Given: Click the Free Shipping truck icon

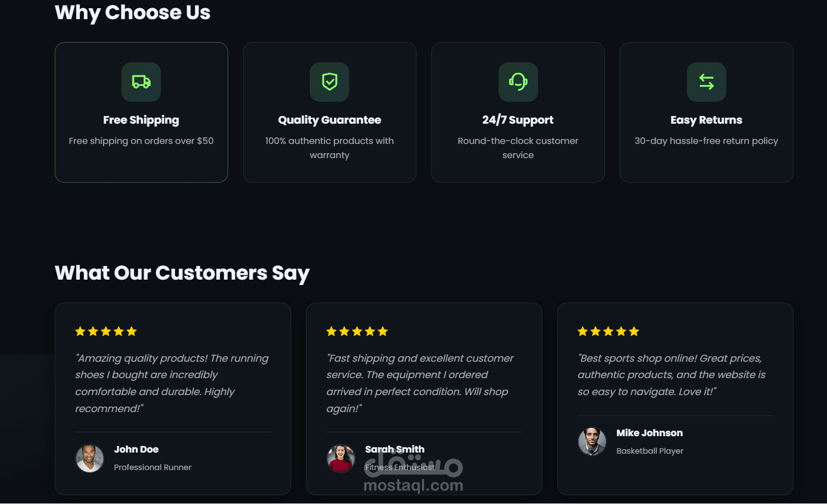Looking at the screenshot, I should [141, 82].
